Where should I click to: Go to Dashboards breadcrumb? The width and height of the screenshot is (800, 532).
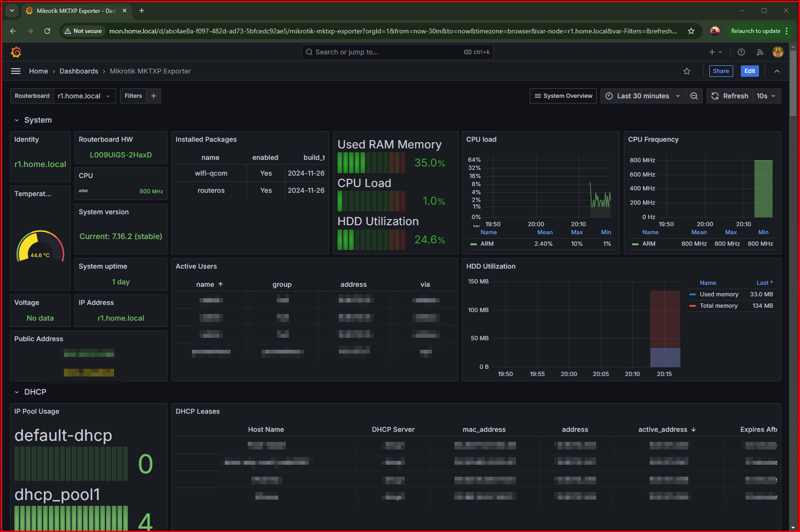(x=79, y=71)
